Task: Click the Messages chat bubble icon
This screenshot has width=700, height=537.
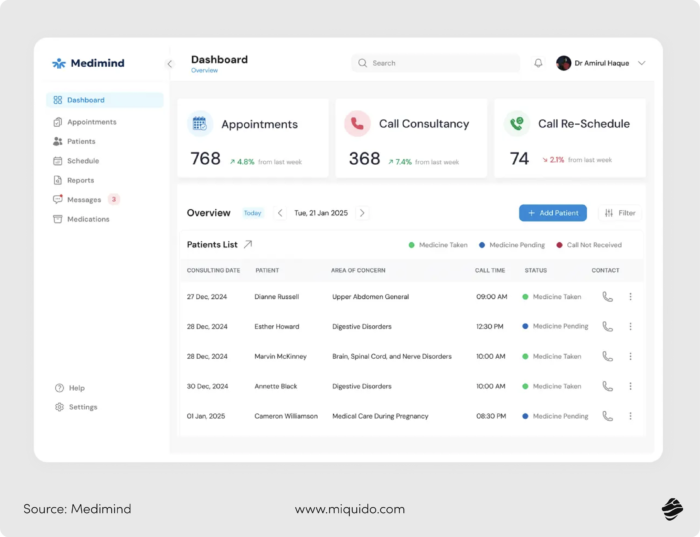Action: pyautogui.click(x=58, y=199)
